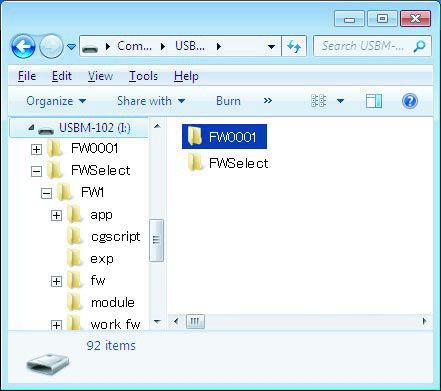Maximize the Explorer window
Viewport: 441px width, 391px height.
(x=382, y=19)
